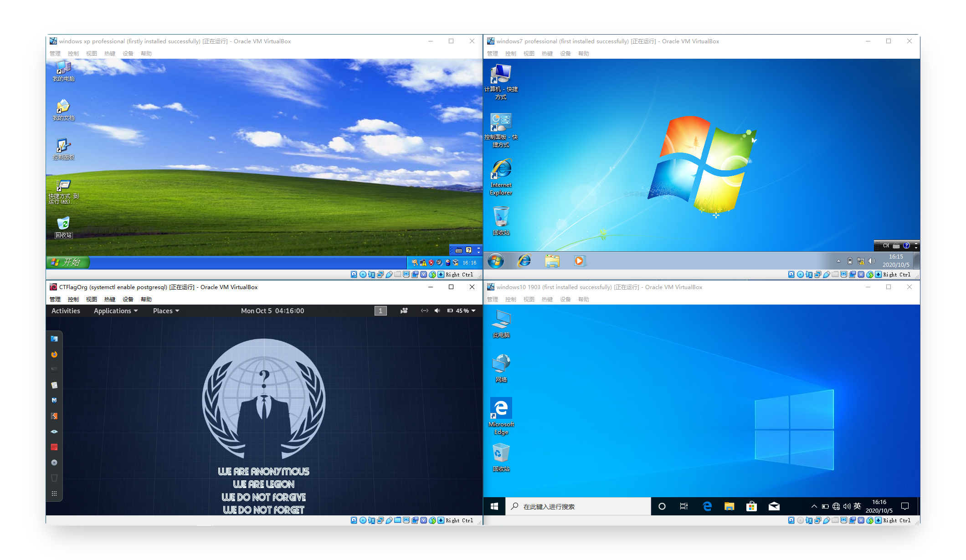Show all applications grid in Kali dock
The image size is (966, 560).
[54, 494]
